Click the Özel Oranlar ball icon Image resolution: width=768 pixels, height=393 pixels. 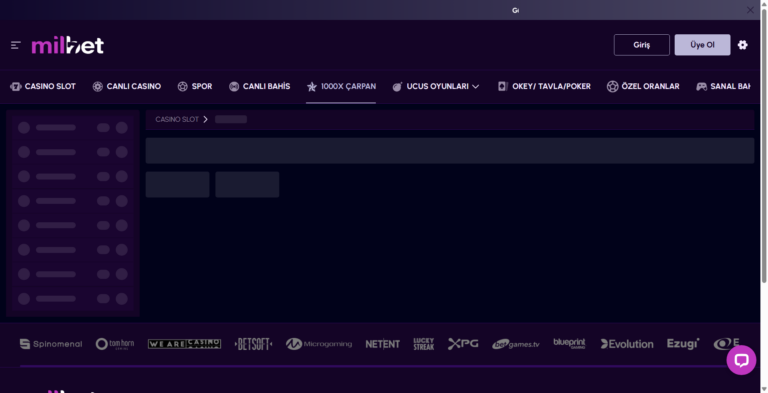coord(612,87)
